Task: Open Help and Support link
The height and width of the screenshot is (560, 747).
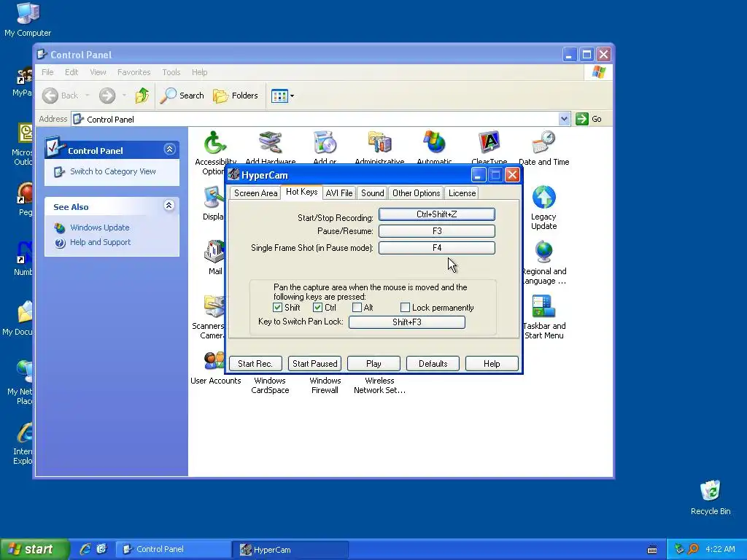Action: 100,242
